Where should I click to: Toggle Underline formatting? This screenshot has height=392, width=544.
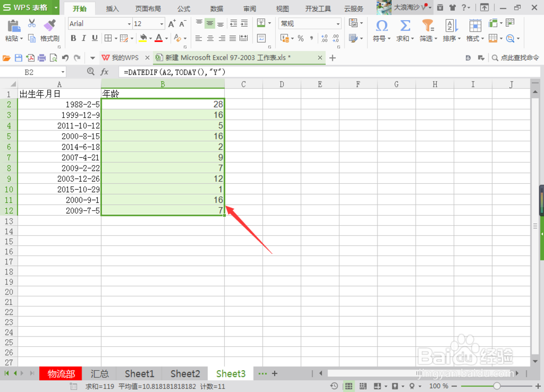pyautogui.click(x=95, y=38)
